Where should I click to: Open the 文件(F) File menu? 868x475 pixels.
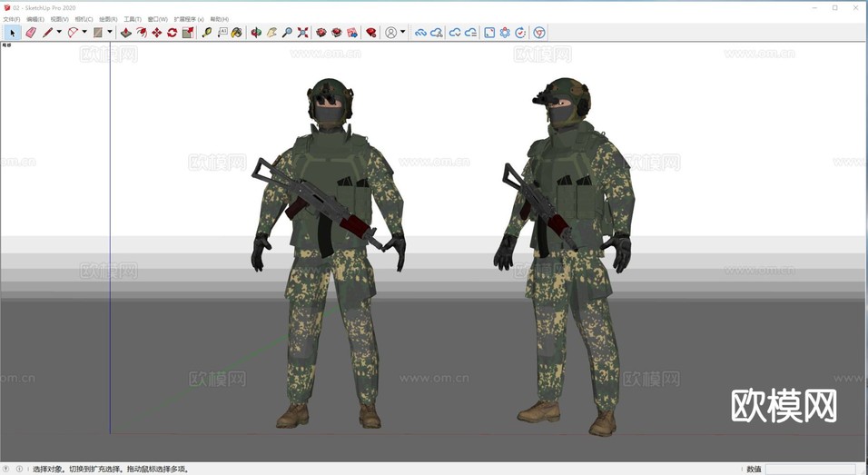12,19
